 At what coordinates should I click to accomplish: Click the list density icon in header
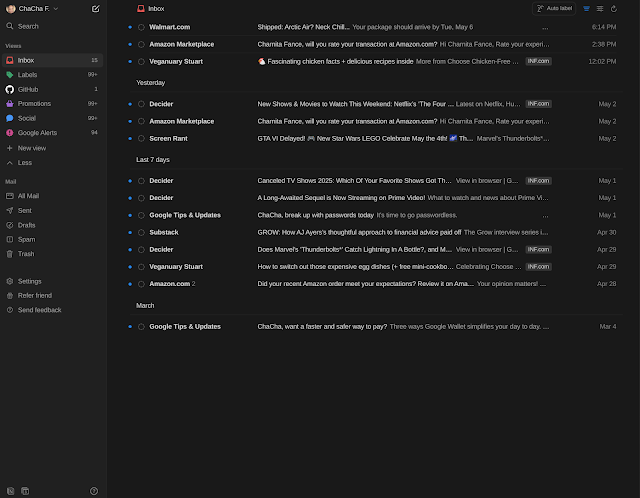(x=600, y=9)
